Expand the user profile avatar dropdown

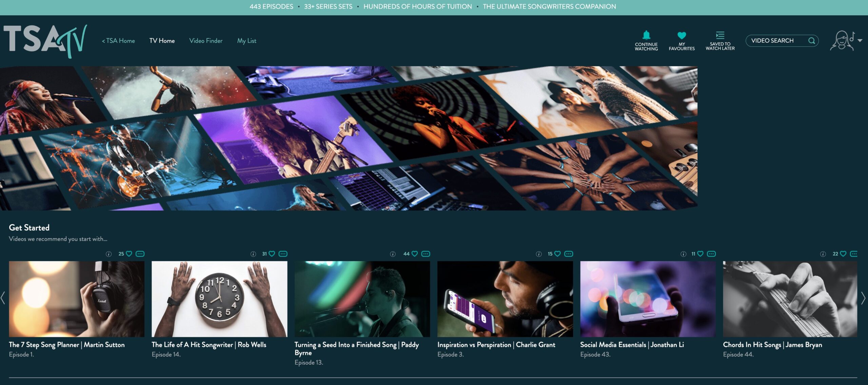[x=860, y=41]
